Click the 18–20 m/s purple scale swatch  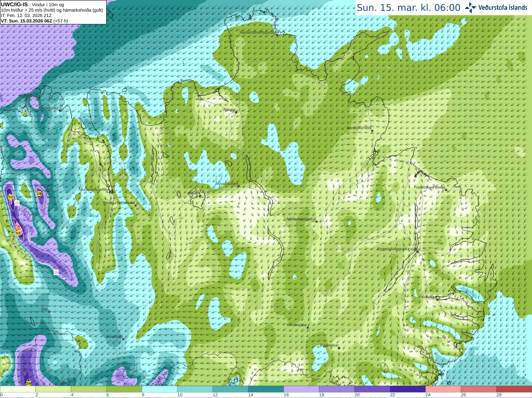pyautogui.click(x=337, y=389)
